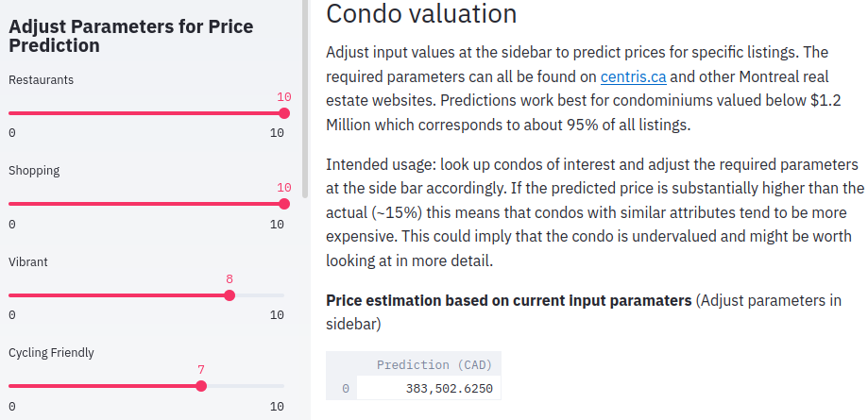Image resolution: width=868 pixels, height=420 pixels.
Task: Click the unfilled end of the Vibrant slider track
Action: [x=259, y=295]
